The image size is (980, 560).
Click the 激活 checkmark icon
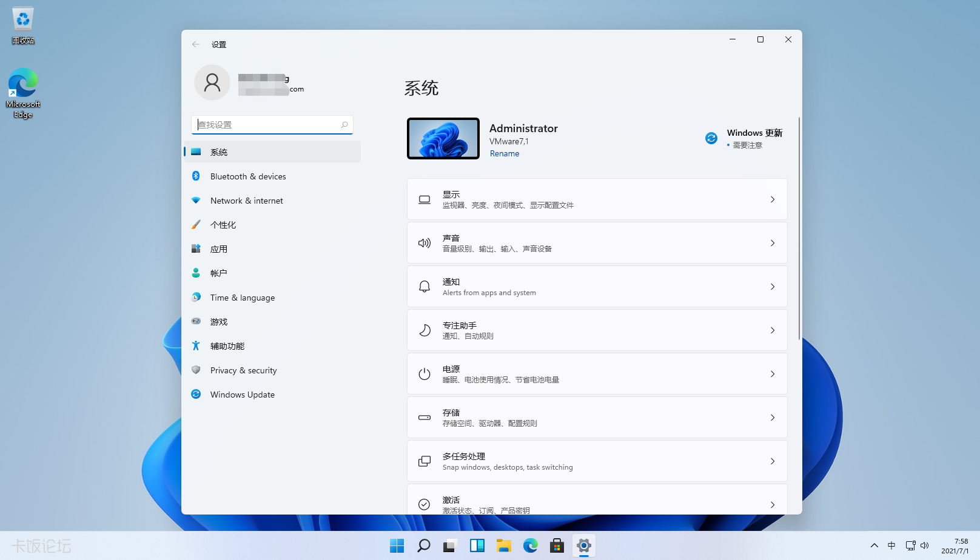tap(425, 504)
